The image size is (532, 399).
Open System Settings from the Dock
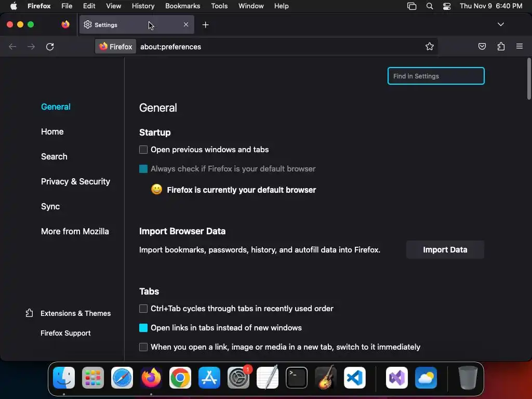pos(238,378)
